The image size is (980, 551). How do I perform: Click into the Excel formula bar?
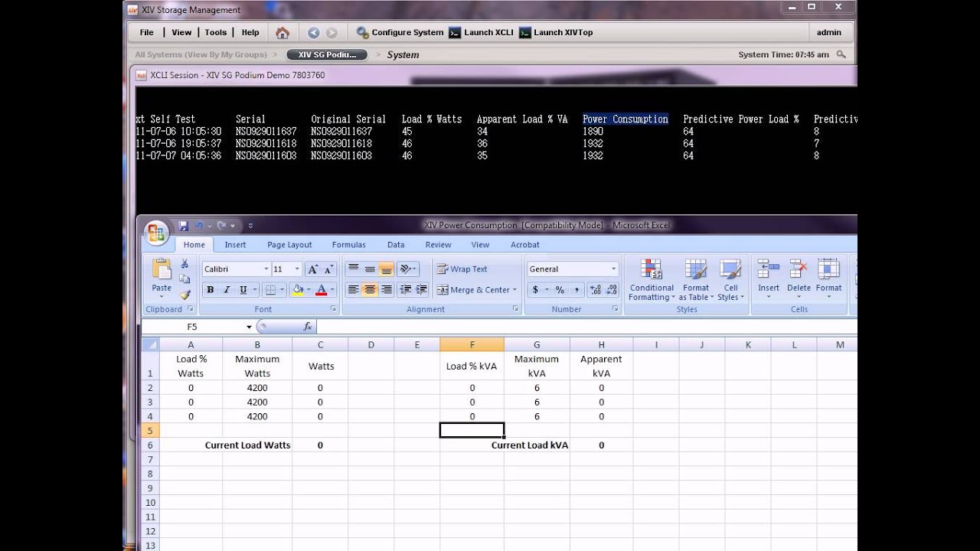point(586,327)
